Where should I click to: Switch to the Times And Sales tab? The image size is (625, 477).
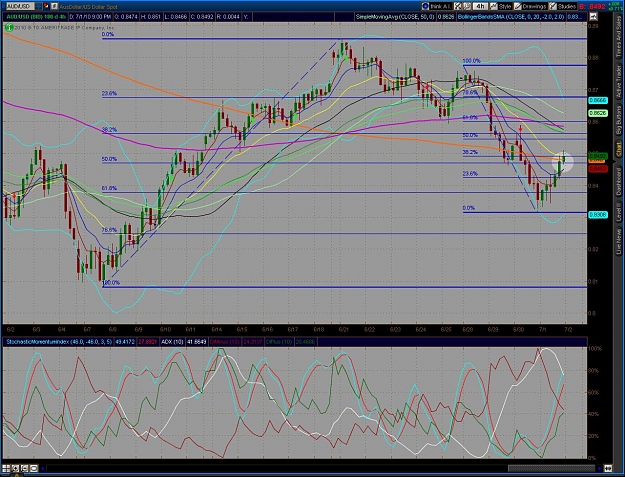point(619,37)
